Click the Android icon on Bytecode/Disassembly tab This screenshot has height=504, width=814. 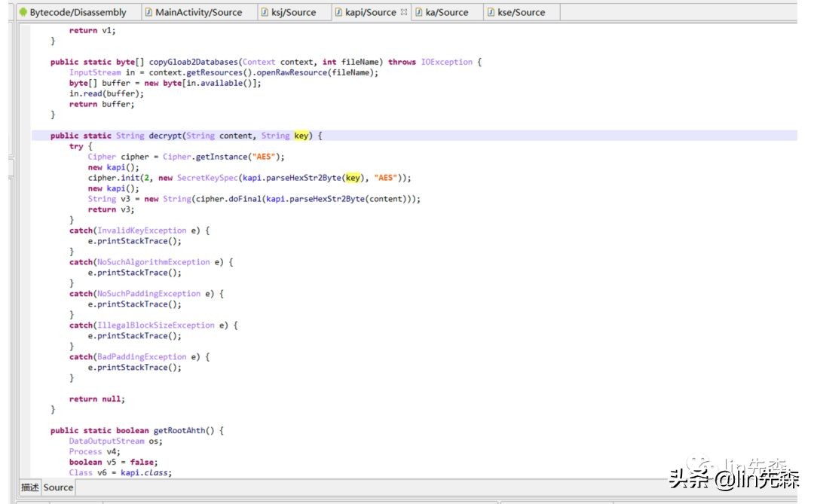23,12
